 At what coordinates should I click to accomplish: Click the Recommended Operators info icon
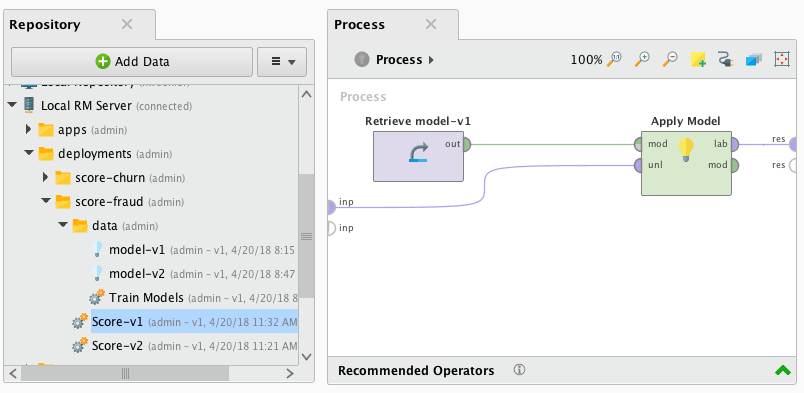(519, 370)
